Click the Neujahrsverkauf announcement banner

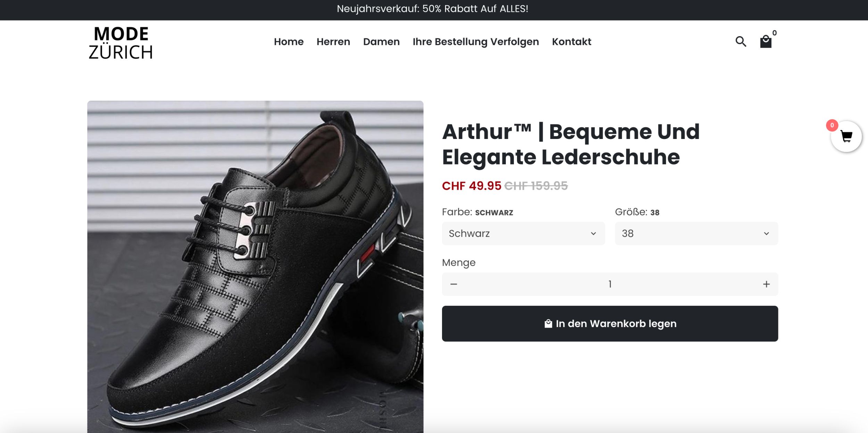tap(433, 9)
